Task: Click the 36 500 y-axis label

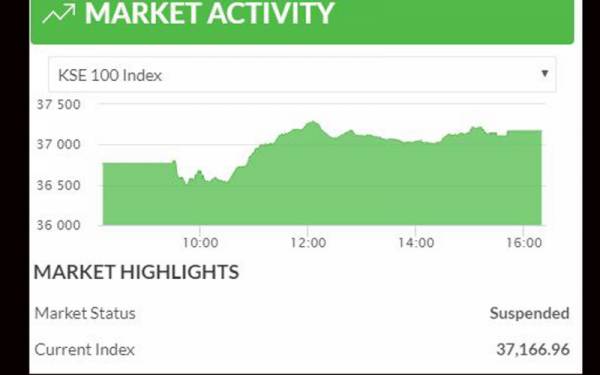Action: click(59, 185)
